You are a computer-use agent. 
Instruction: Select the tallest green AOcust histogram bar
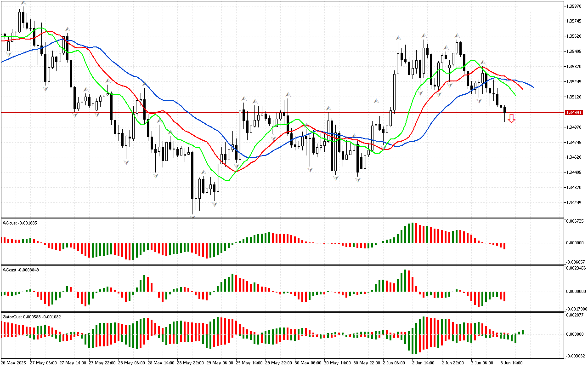point(413,233)
